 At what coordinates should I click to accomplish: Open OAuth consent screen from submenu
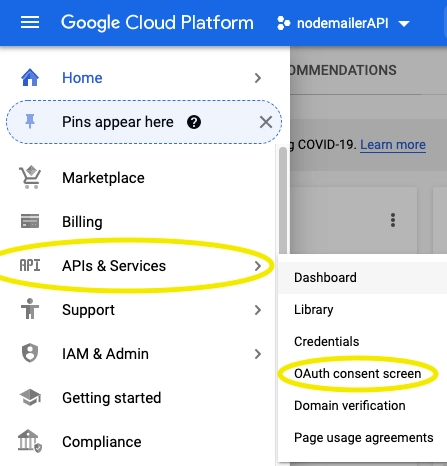point(363,374)
